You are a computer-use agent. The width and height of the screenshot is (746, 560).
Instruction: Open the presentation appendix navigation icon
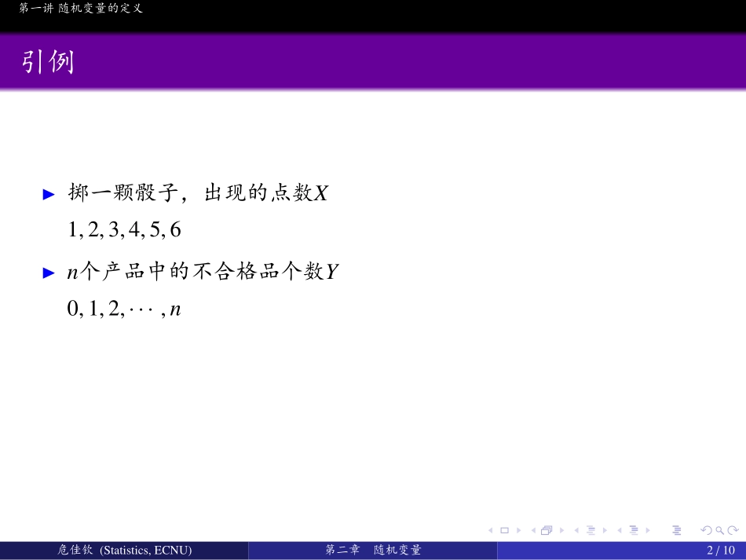tap(677, 531)
